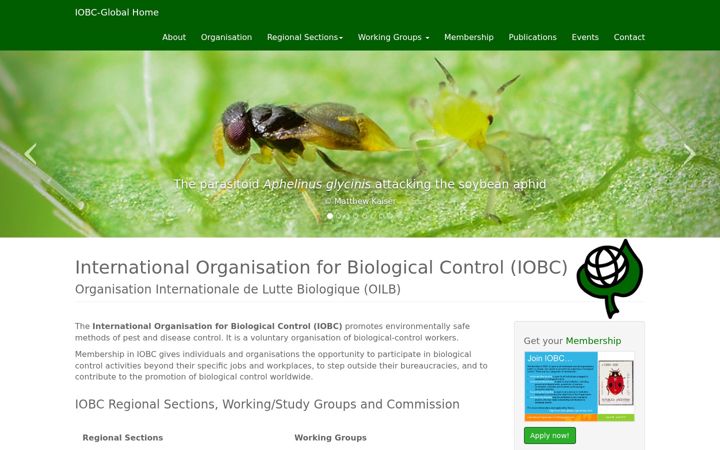Click the bold IOBC name in intro paragraph

tap(217, 326)
